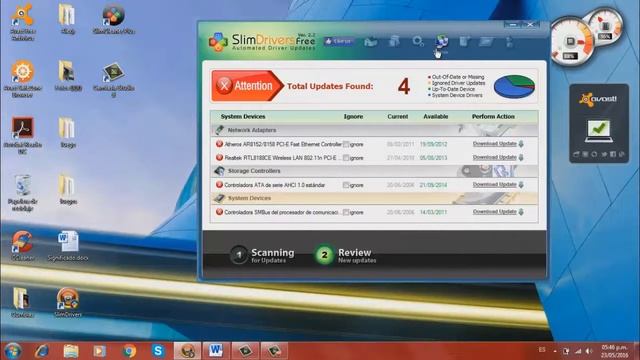The image size is (640, 360).
Task: Open the Home folder icon in SlimDrivers toolbar
Action: [370, 41]
